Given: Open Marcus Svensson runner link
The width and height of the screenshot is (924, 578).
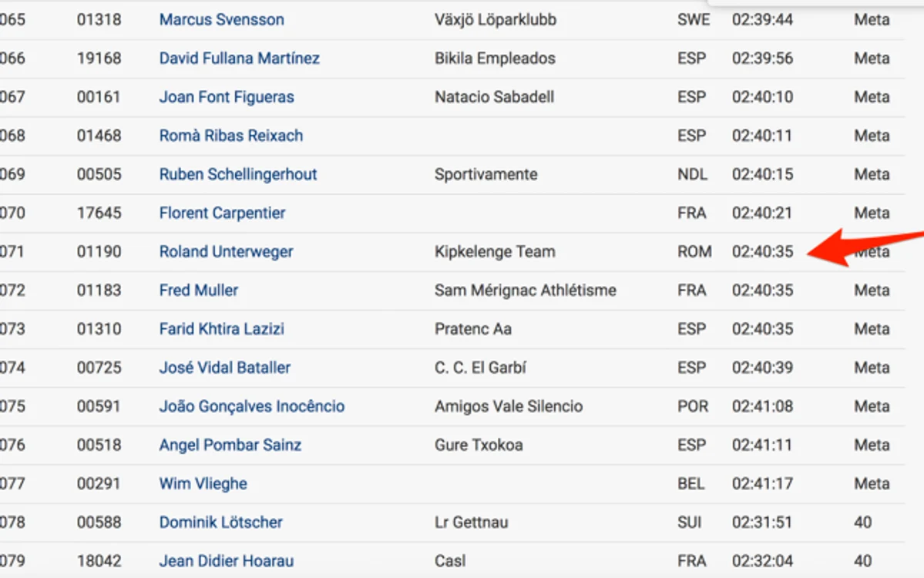Looking at the screenshot, I should [x=222, y=19].
